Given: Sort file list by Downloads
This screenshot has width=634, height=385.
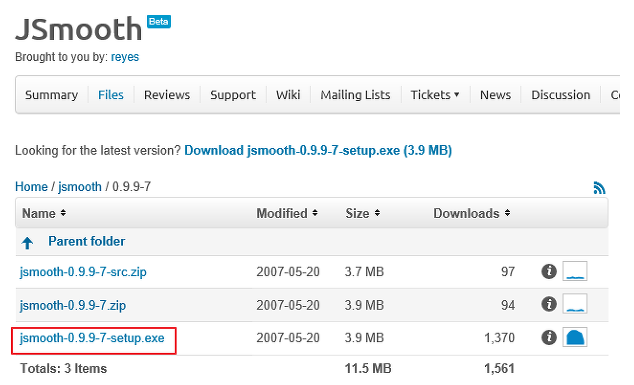Looking at the screenshot, I should [471, 213].
